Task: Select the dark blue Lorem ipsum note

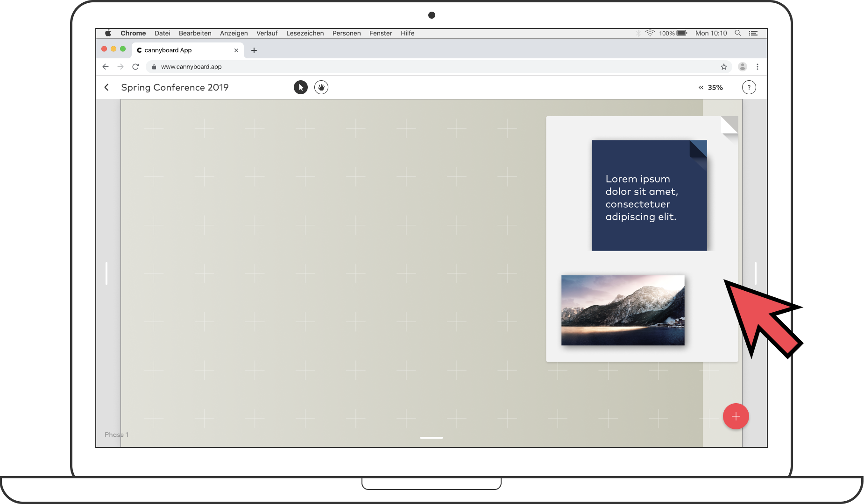Action: click(x=649, y=196)
